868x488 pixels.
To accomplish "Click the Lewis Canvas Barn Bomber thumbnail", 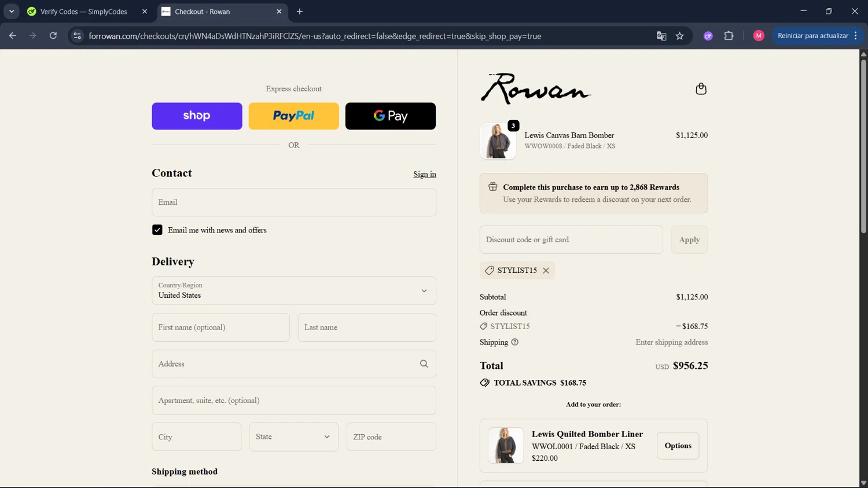I will (498, 141).
